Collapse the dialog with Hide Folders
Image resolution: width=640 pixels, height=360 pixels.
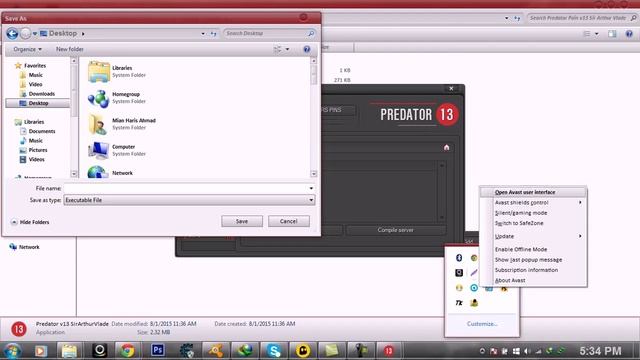30,222
